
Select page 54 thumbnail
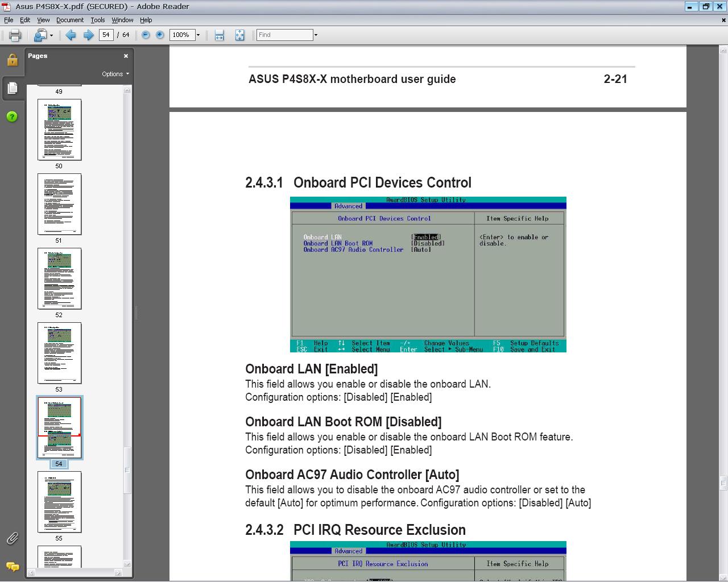point(59,427)
